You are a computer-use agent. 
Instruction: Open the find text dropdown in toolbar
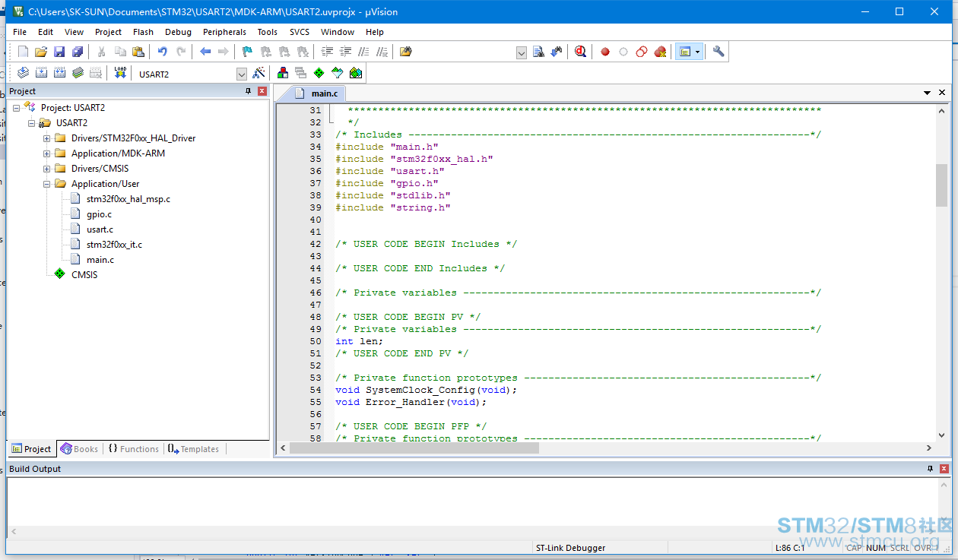click(522, 52)
